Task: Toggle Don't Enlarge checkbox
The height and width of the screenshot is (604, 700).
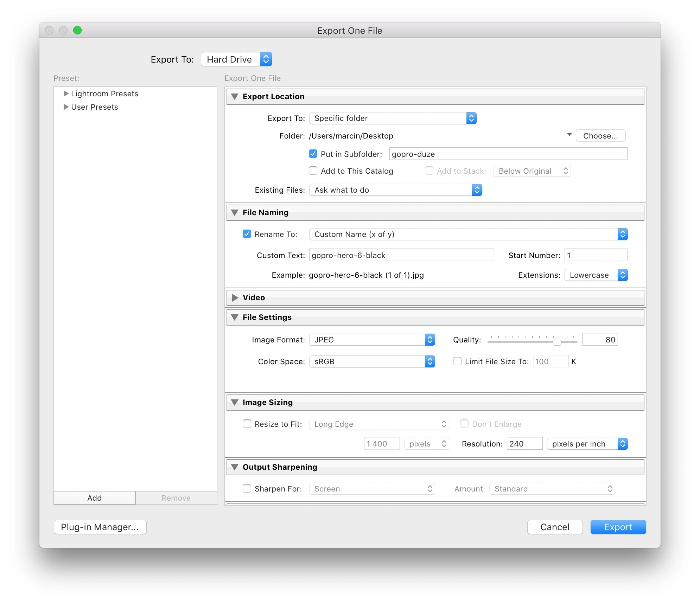Action: click(464, 424)
